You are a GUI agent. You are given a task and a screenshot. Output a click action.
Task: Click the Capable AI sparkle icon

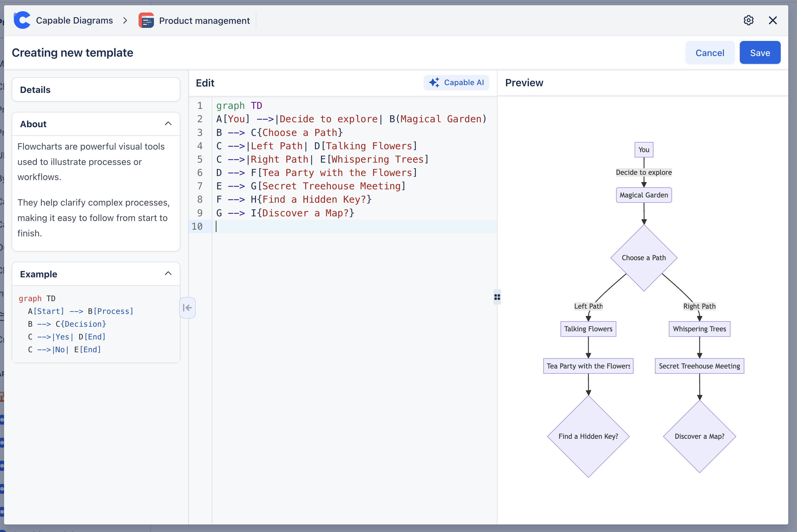[434, 82]
